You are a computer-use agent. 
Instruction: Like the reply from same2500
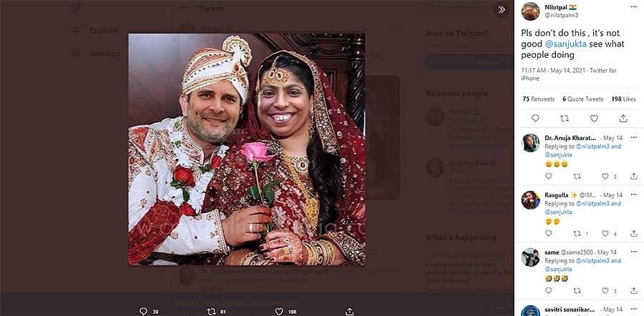coord(605,291)
